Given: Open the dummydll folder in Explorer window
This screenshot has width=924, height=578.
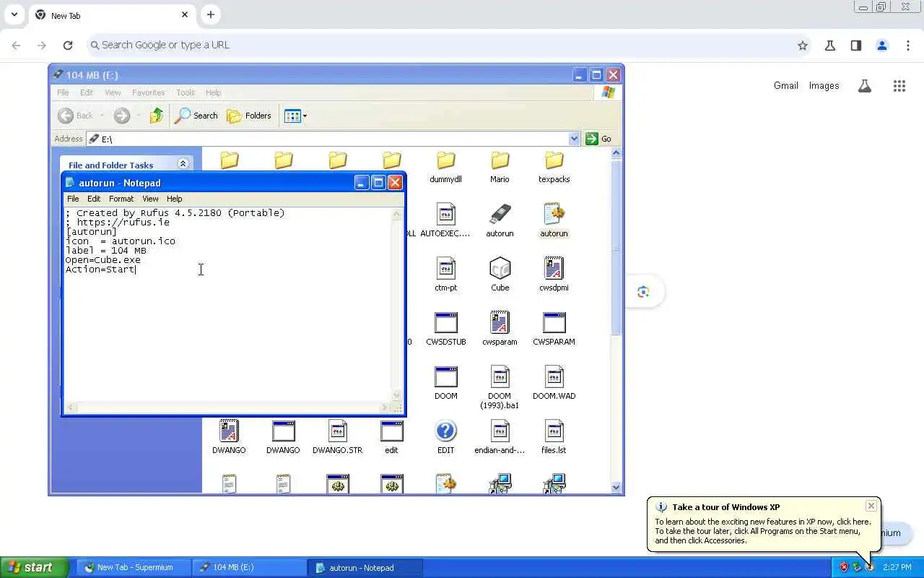Looking at the screenshot, I should point(445,167).
